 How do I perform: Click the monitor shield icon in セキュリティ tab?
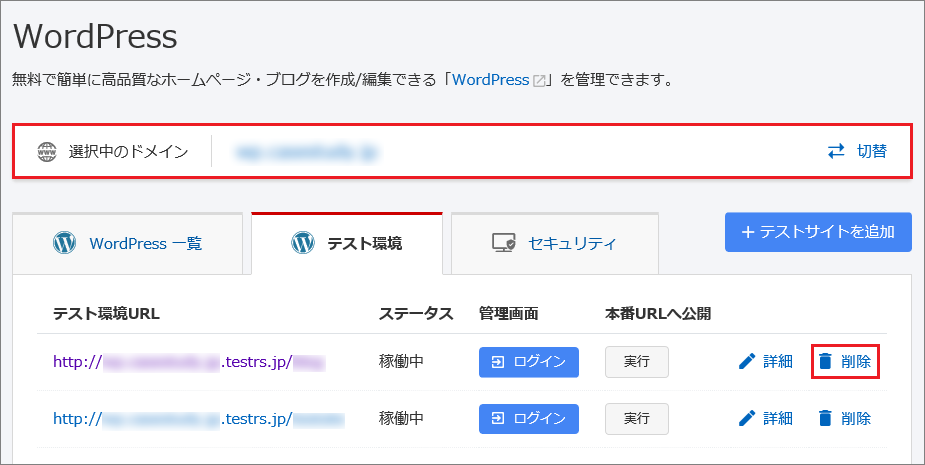click(503, 243)
